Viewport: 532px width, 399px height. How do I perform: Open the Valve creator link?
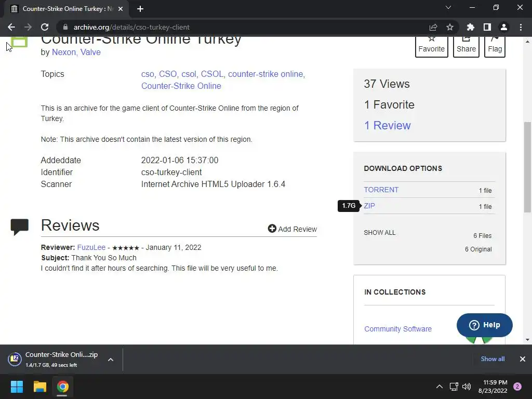[90, 52]
